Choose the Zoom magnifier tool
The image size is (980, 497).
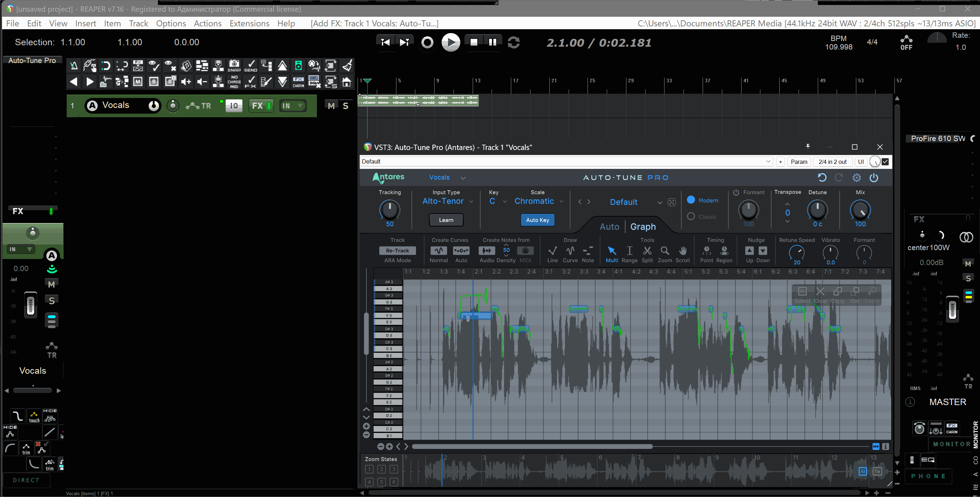(x=665, y=250)
